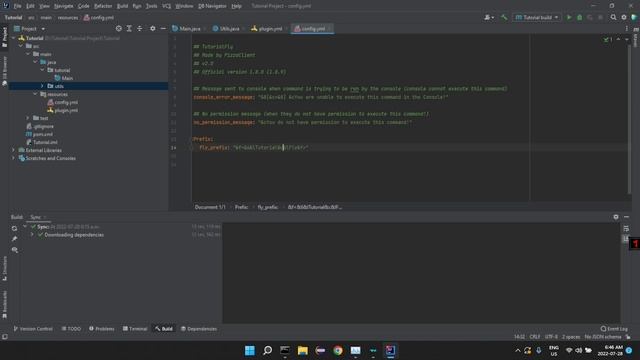Image resolution: width=640 pixels, height=360 pixels.
Task: Toggle tool window bars icon in status corner
Action: pos(4,337)
